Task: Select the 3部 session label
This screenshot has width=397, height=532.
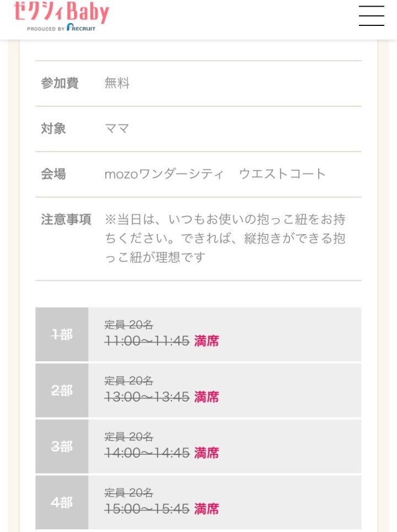Action: pyautogui.click(x=62, y=447)
